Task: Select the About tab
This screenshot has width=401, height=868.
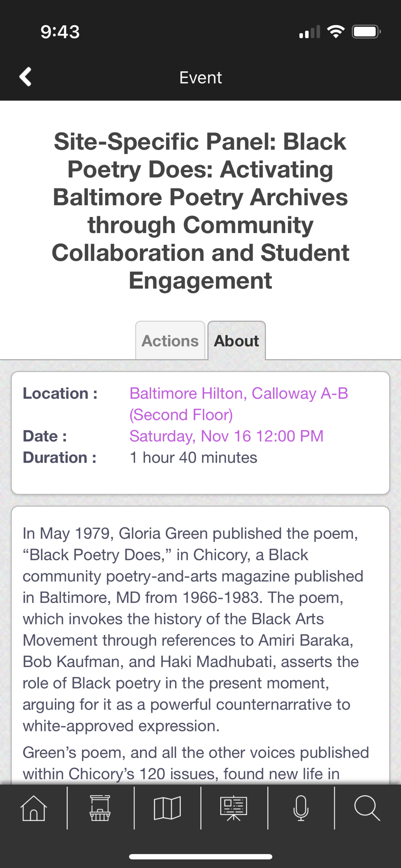Action: 236,341
